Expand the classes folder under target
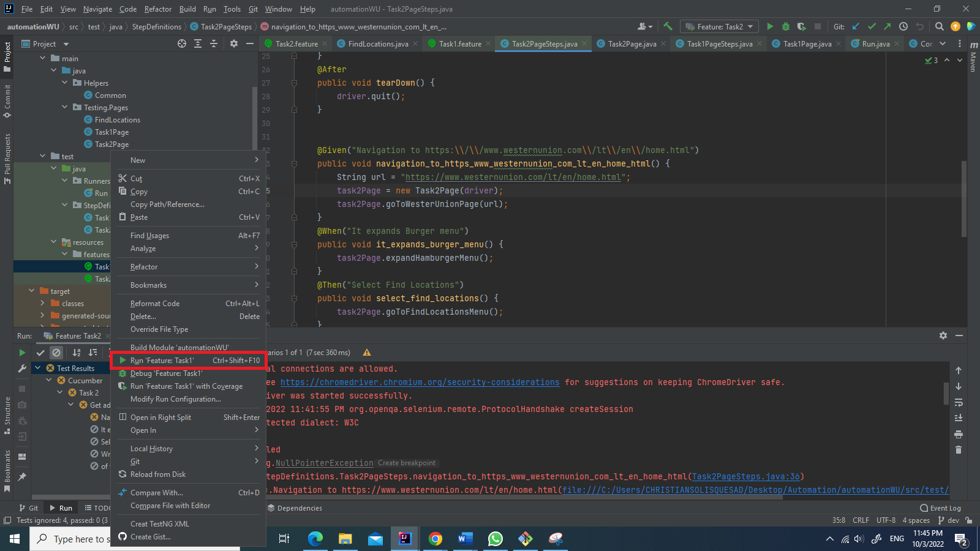Image resolution: width=980 pixels, height=551 pixels. (43, 303)
